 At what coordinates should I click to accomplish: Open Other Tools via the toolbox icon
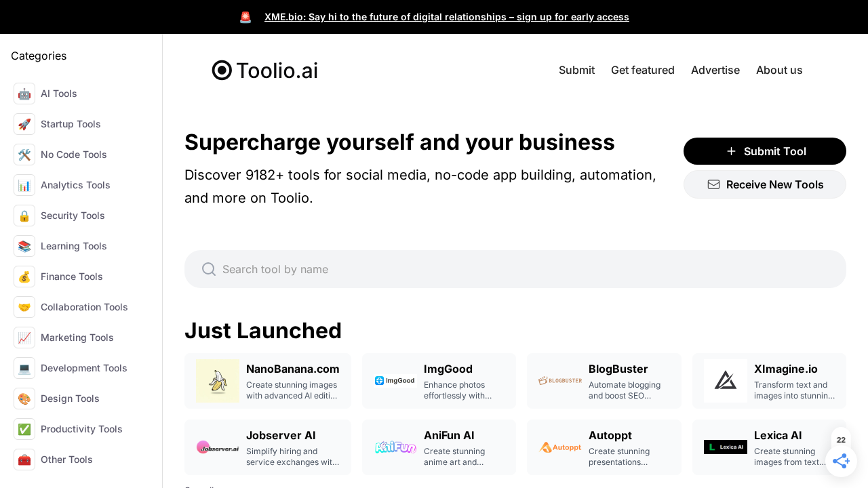(x=24, y=460)
